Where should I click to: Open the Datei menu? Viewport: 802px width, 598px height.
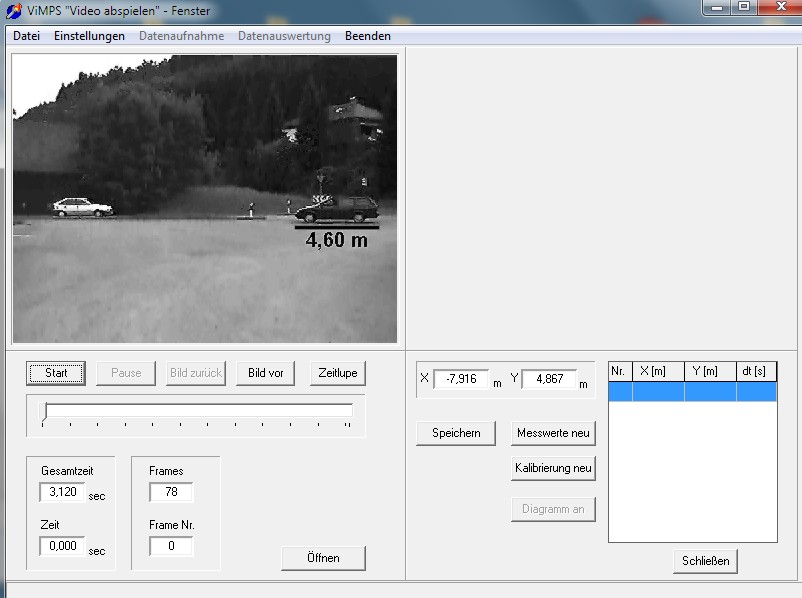[27, 36]
